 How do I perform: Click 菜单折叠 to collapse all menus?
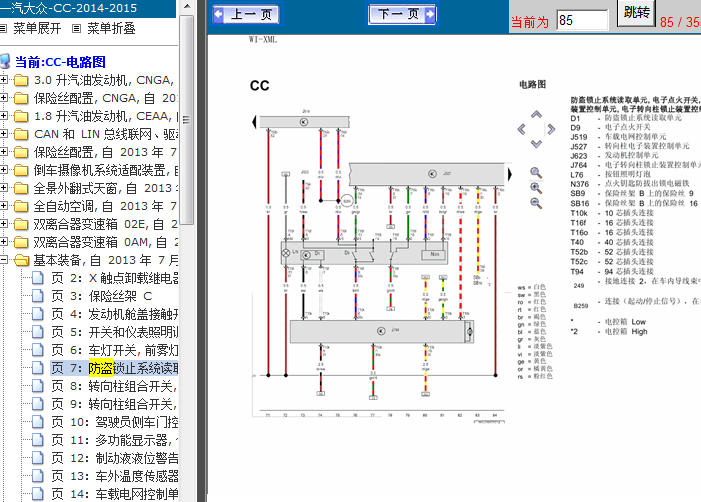click(x=111, y=29)
